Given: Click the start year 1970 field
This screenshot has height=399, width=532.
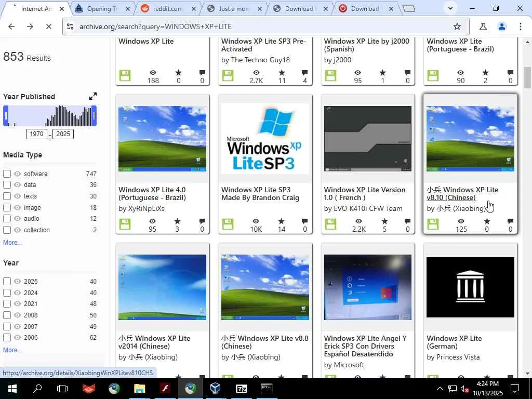Looking at the screenshot, I should (36, 134).
